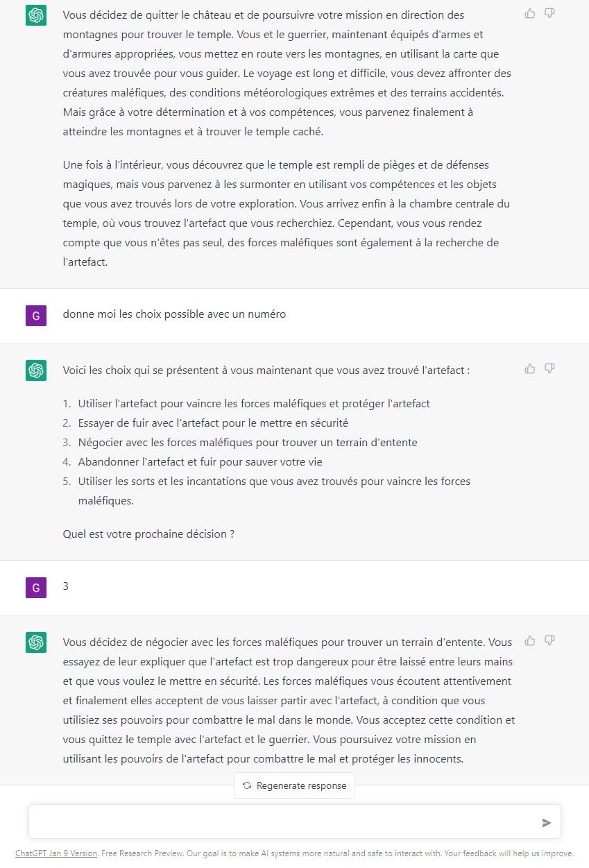This screenshot has width=589, height=868.
Task: Click the question "Quel est votre prochaine décision ?"
Action: click(148, 534)
